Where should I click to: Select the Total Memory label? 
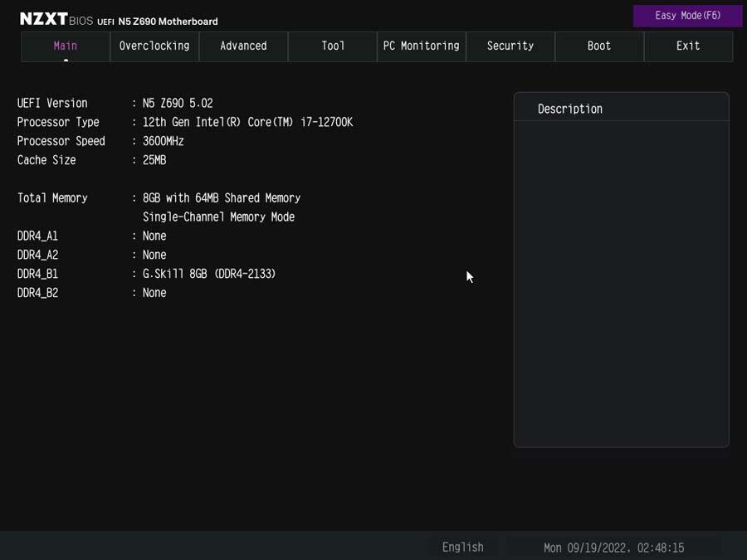click(x=52, y=198)
